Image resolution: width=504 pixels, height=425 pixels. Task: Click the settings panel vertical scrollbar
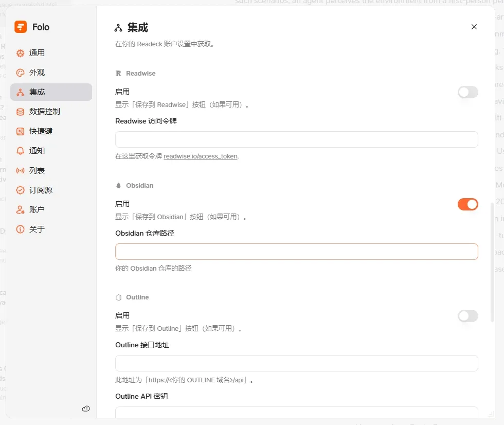pos(492,262)
